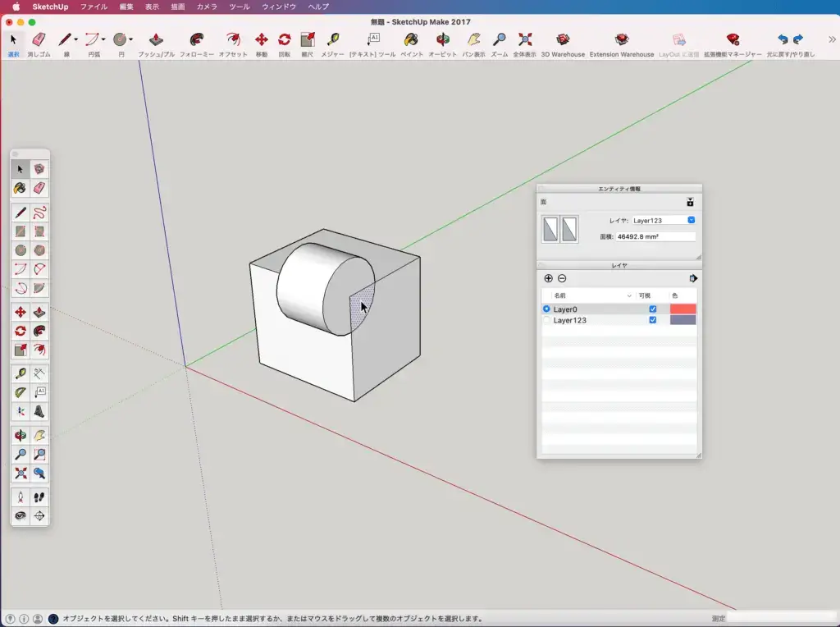Open the layers panel details menu arrow
840x627 pixels.
coord(692,278)
